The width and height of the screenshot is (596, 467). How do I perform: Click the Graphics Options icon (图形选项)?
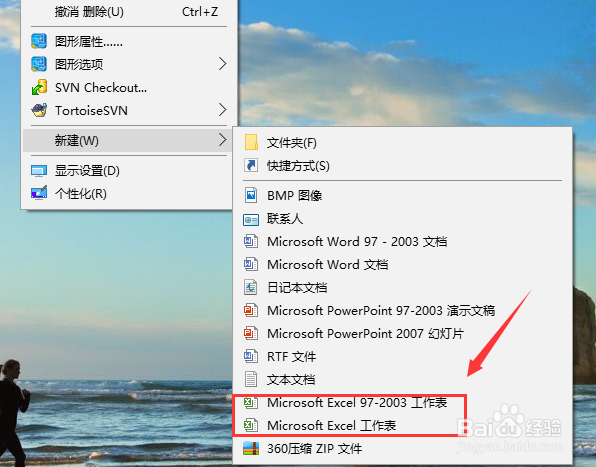[x=39, y=64]
